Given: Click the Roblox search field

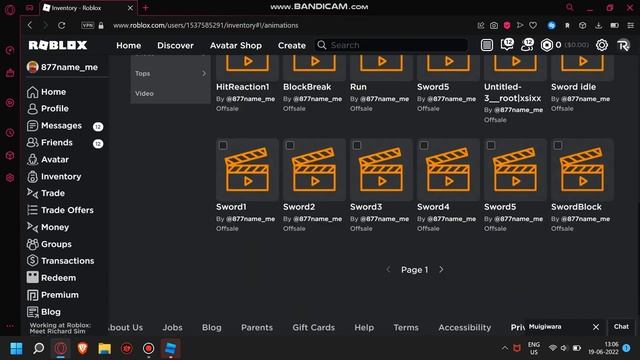Looking at the screenshot, I should click(x=392, y=45).
